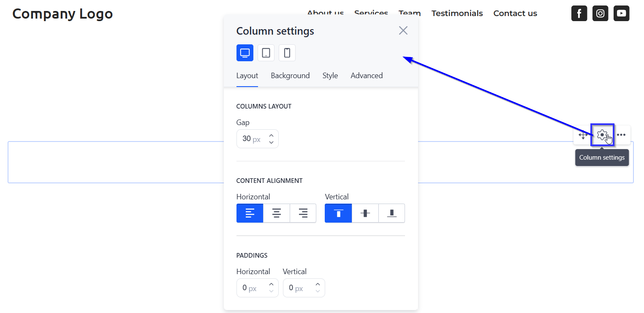The width and height of the screenshot is (644, 313).
Task: Open the Team nav link
Action: tap(410, 13)
